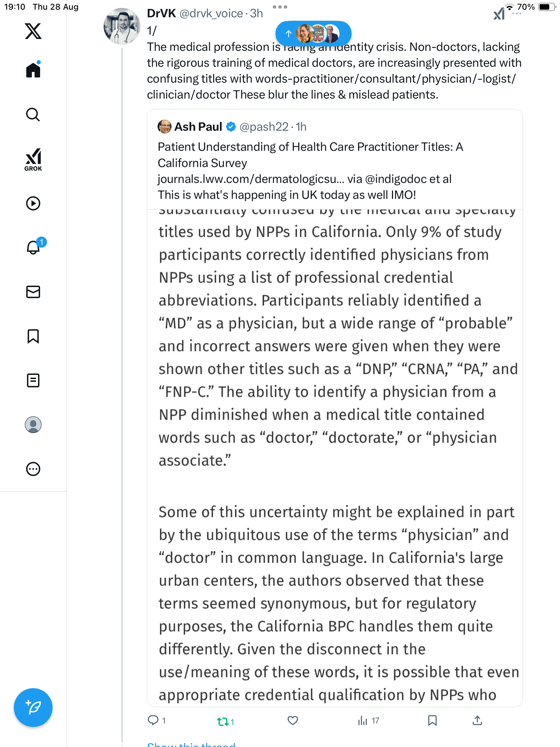The height and width of the screenshot is (747, 560).
Task: Reply to DrVK's post
Action: [x=153, y=720]
